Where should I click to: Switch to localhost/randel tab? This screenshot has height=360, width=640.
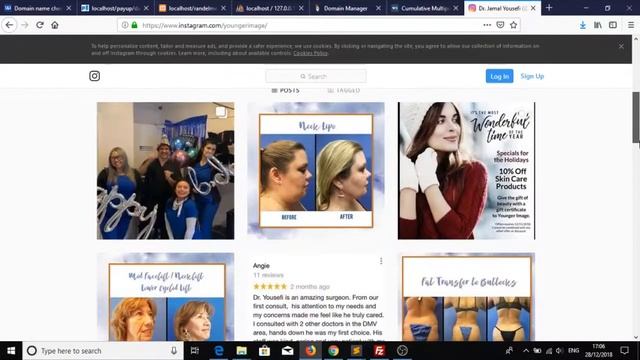[x=193, y=8]
